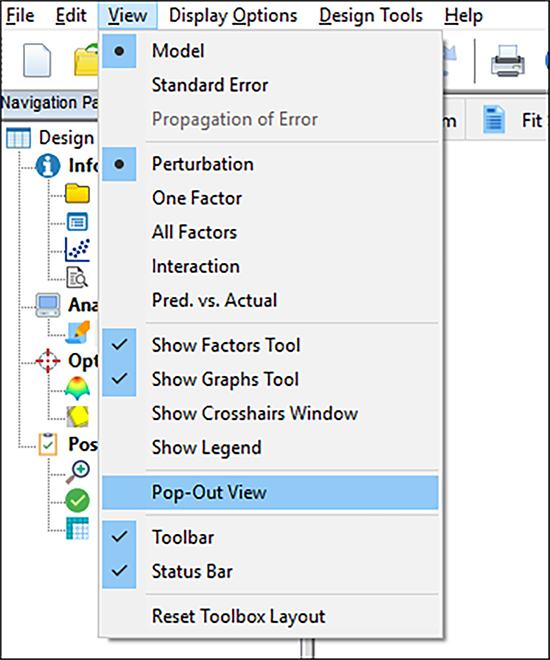Open the Design Tools menu
This screenshot has height=660, width=550.
pos(371,16)
